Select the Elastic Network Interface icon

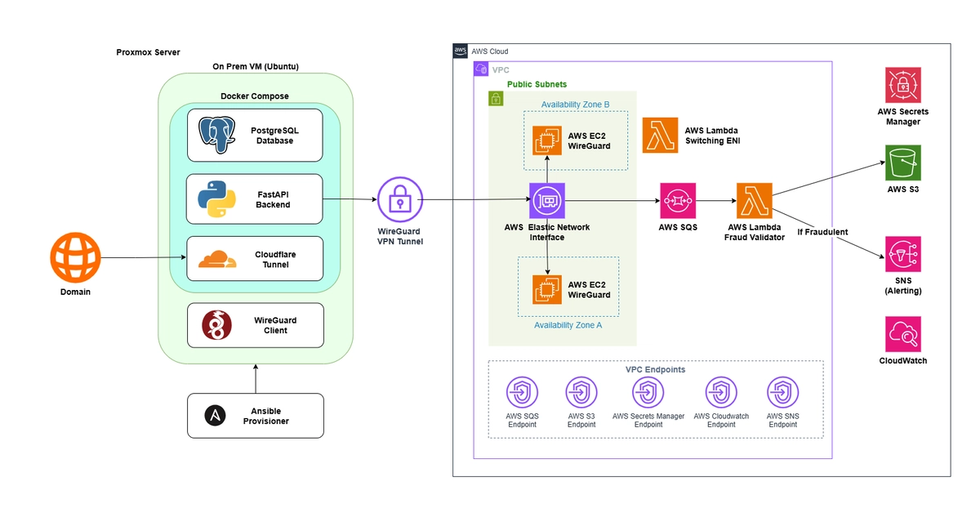[x=547, y=200]
